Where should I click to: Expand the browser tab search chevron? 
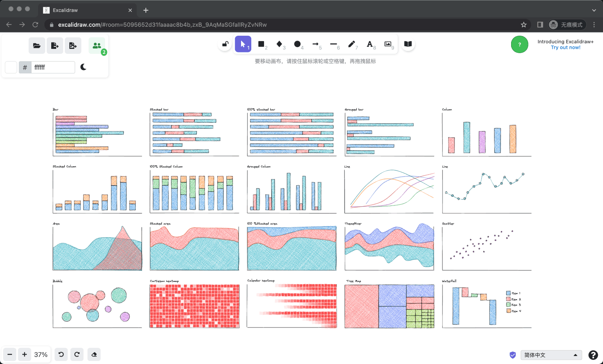[x=594, y=10]
